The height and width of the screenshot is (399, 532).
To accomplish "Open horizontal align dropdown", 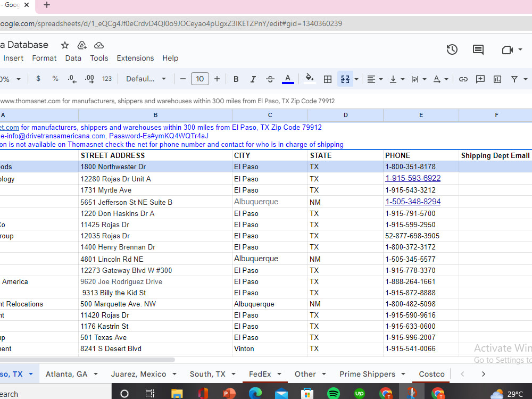I will click(x=375, y=79).
